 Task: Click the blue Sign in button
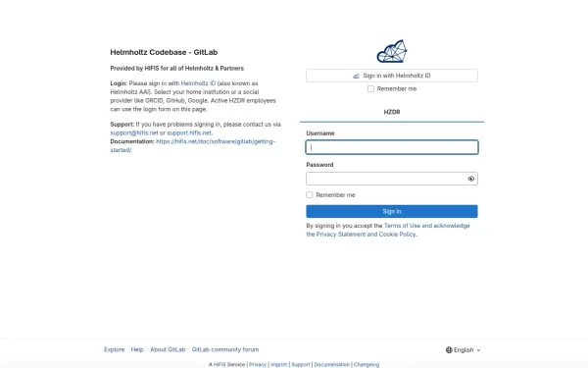pos(392,211)
